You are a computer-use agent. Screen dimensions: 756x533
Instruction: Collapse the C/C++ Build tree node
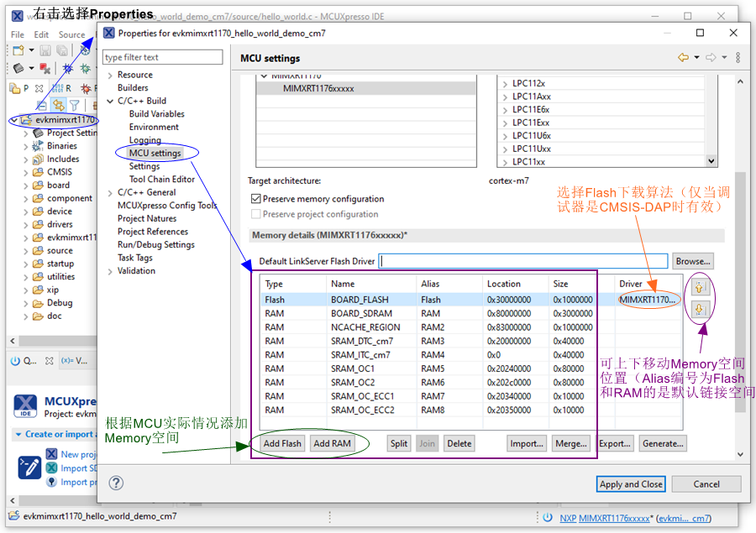coord(110,102)
